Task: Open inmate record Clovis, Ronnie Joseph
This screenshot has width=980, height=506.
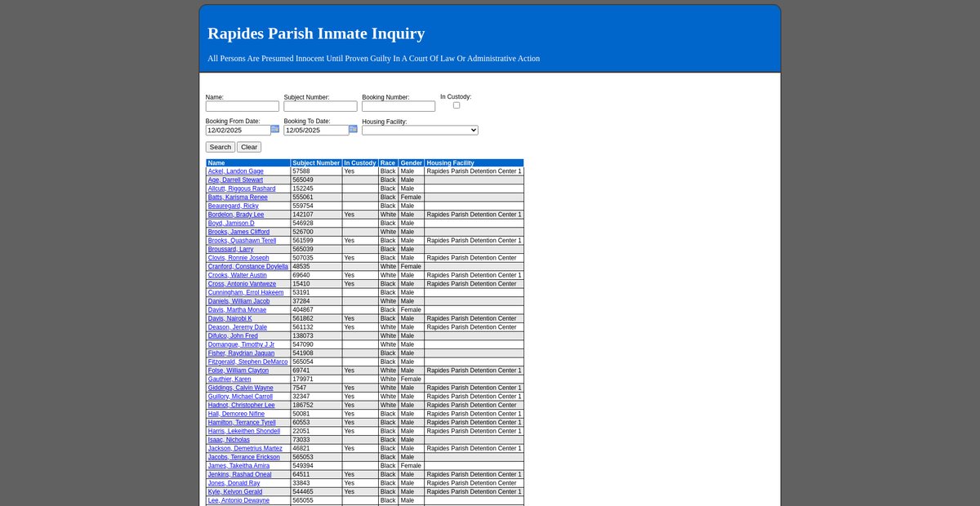Action: click(x=238, y=258)
